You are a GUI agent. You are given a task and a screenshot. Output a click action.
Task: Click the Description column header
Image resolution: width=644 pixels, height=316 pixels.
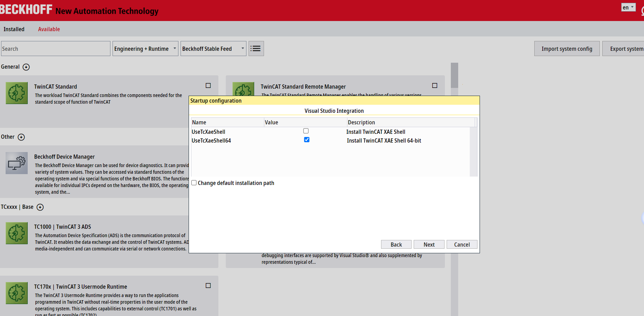tap(411, 122)
